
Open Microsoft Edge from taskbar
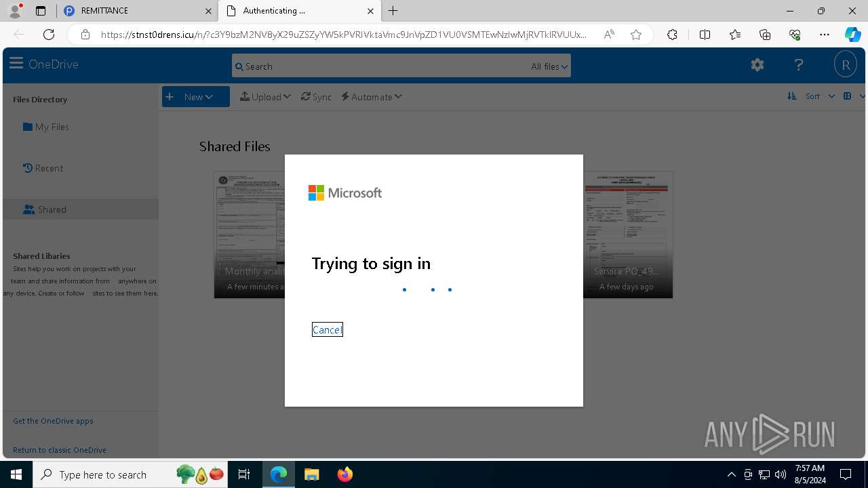279,474
